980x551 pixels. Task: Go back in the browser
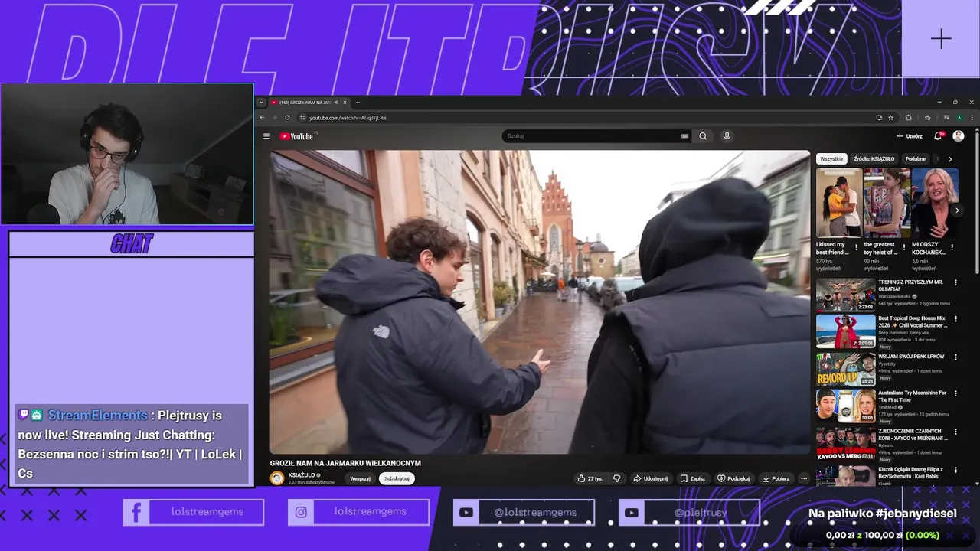[262, 118]
